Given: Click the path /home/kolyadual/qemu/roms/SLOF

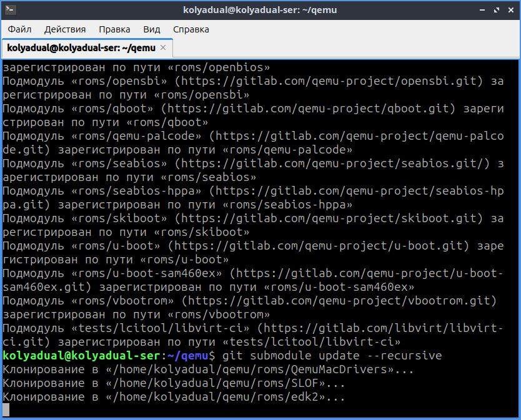Looking at the screenshot, I should [216, 383].
